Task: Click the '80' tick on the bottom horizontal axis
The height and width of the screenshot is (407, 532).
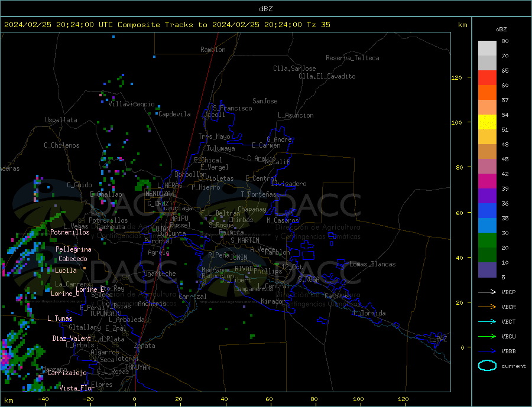Action: 314,399
